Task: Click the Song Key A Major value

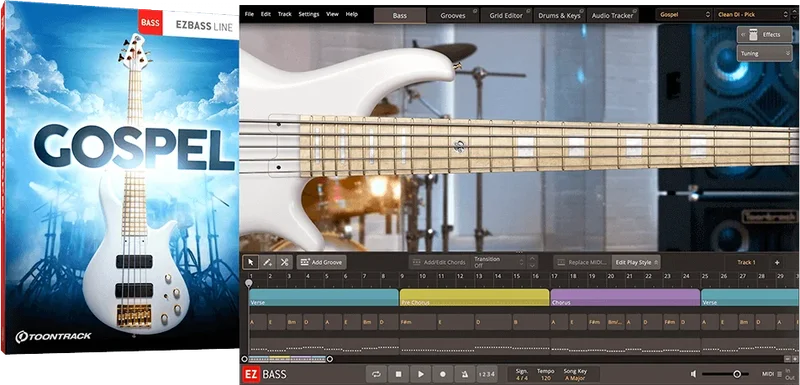Action: (x=575, y=378)
